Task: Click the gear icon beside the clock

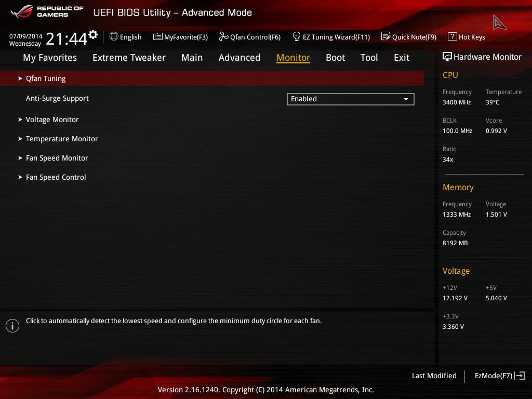Action: (93, 35)
